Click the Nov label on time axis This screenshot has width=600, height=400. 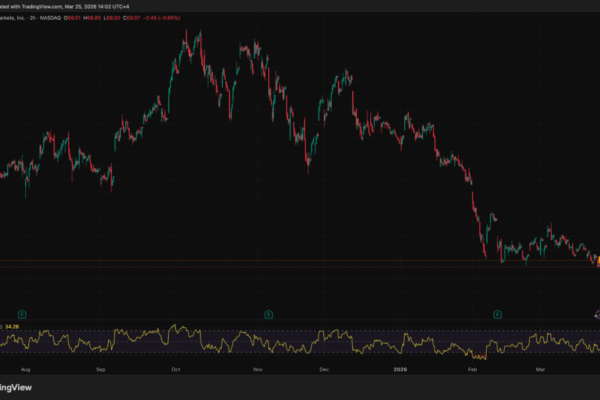click(257, 368)
